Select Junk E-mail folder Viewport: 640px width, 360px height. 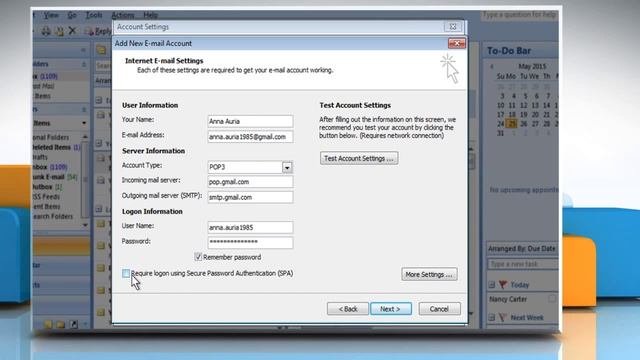coord(55,177)
